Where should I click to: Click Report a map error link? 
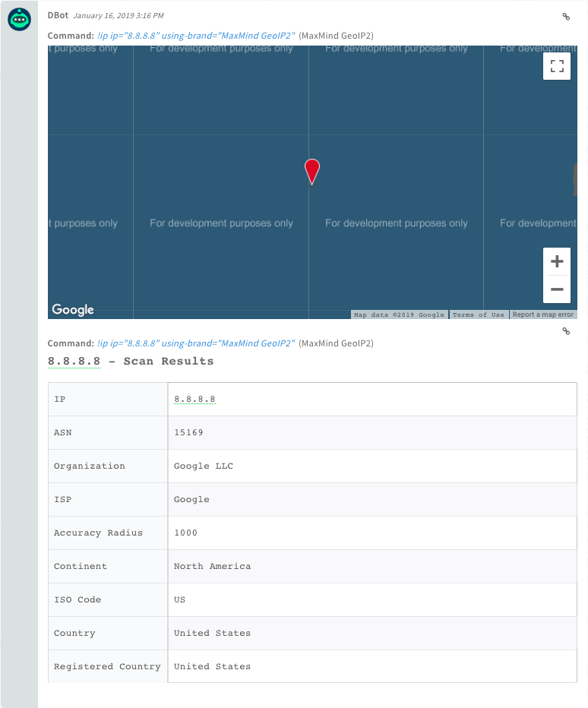coord(543,314)
